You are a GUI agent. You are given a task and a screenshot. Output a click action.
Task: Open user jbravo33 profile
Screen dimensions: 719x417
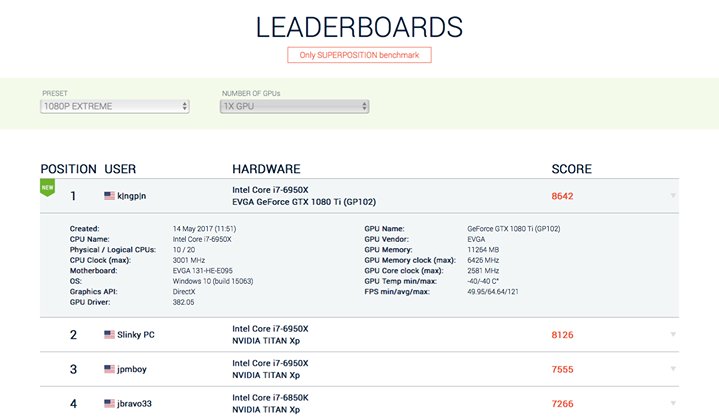click(134, 403)
